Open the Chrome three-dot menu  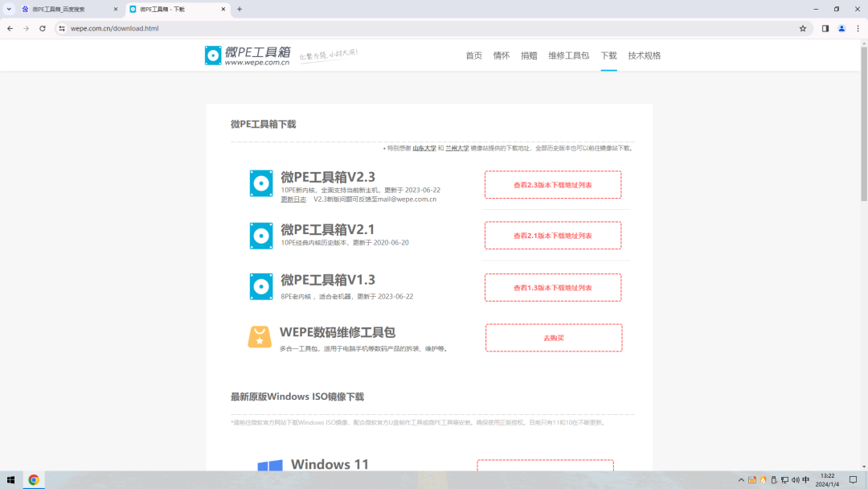(x=858, y=28)
